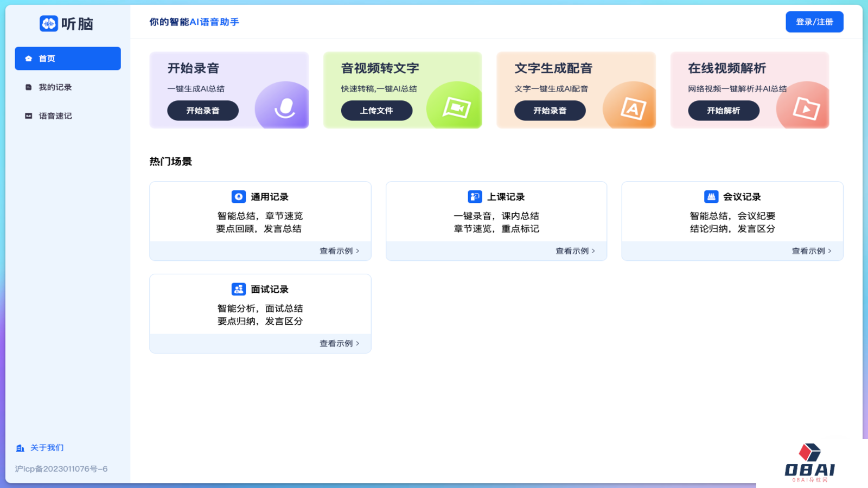Expand the 通用记录 example via its chevron
The image size is (868, 488).
[357, 251]
